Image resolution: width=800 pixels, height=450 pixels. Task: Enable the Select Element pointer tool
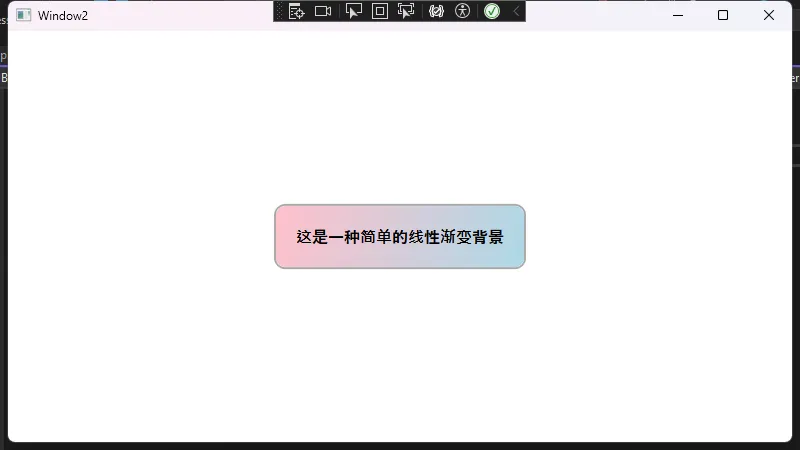point(353,11)
